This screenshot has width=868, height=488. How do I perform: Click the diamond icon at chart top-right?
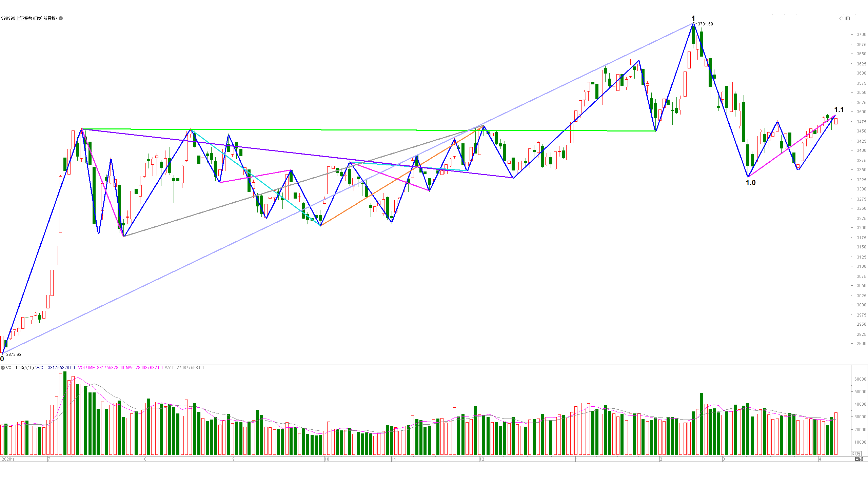click(x=841, y=18)
